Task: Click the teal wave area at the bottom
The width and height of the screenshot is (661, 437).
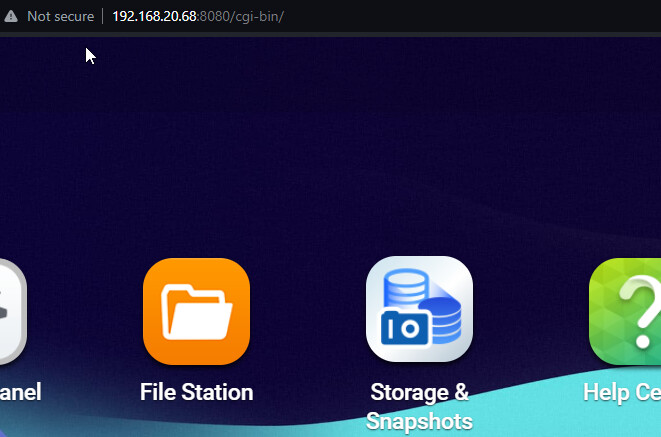Action: (560, 415)
